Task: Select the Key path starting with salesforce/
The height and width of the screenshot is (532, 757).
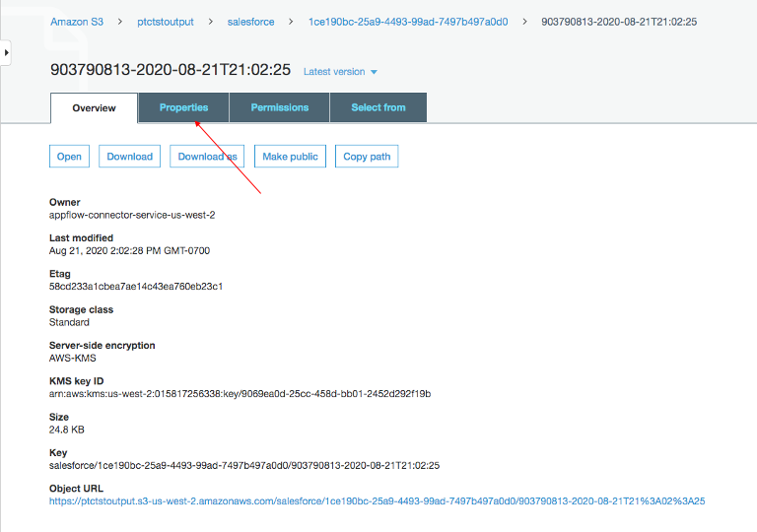Action: pos(244,465)
